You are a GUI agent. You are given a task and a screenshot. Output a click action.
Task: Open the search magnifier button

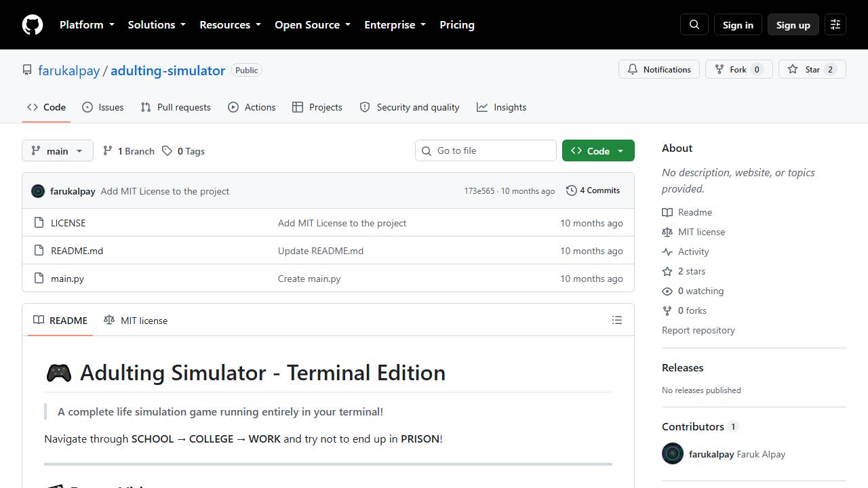click(x=694, y=24)
